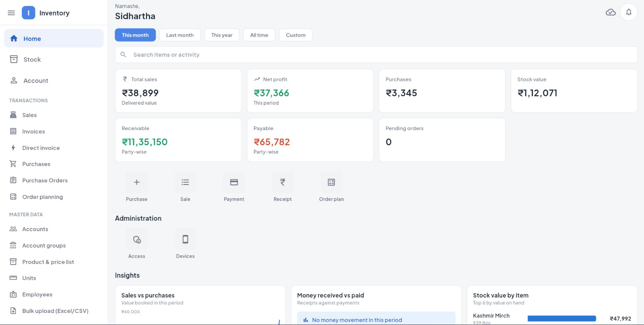Open Devices administration icon
The width and height of the screenshot is (644, 325).
coord(185,240)
